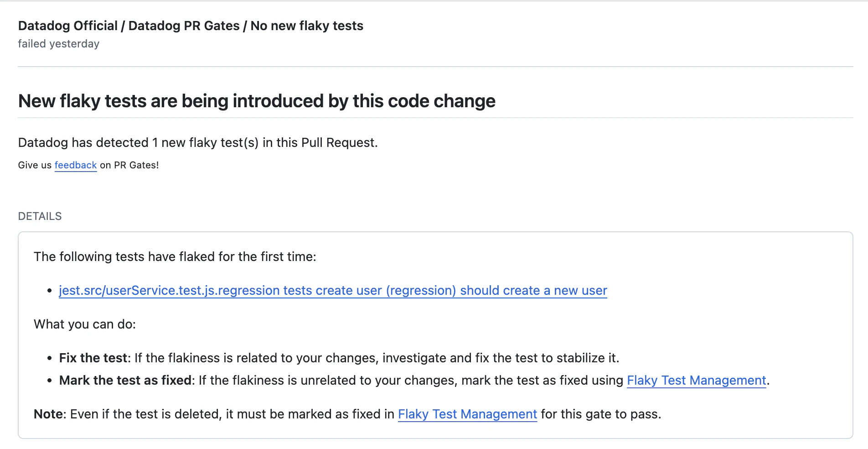The height and width of the screenshot is (449, 868).
Task: Click the bullet before 'Mark the test as fixed'
Action: (x=50, y=381)
